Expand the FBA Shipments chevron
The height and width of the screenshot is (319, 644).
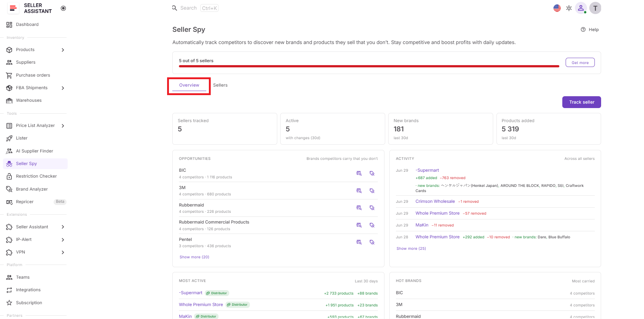click(63, 88)
